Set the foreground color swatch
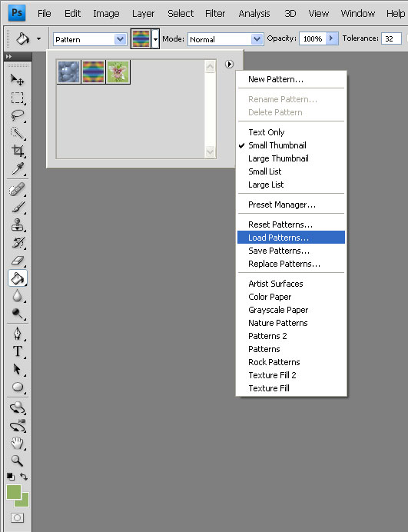The height and width of the screenshot is (532, 408). click(x=14, y=492)
